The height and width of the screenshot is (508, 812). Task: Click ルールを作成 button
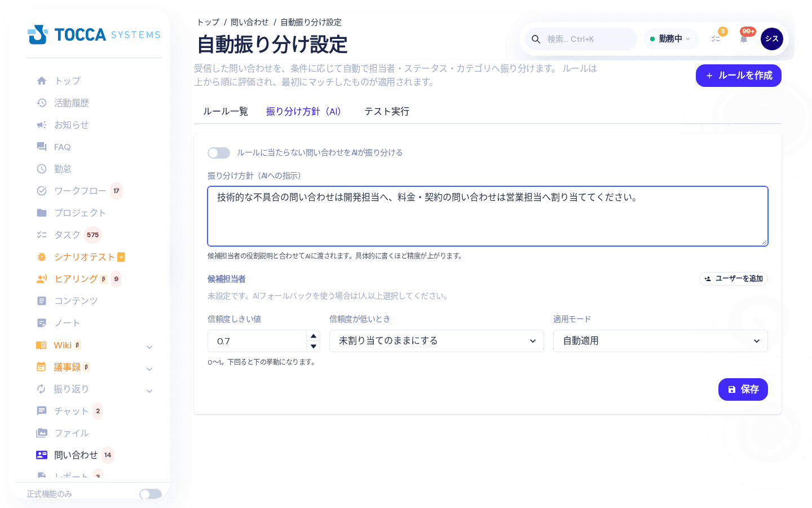[x=739, y=76]
